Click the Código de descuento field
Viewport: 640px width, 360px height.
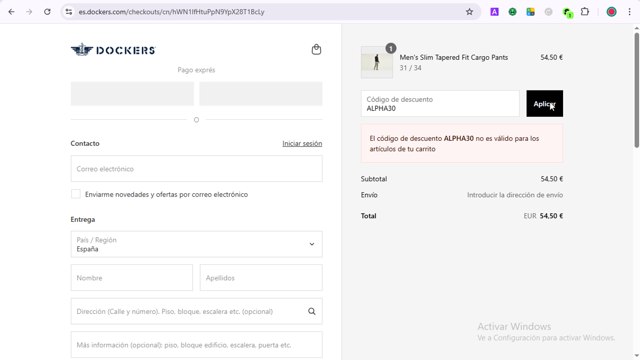(440, 103)
